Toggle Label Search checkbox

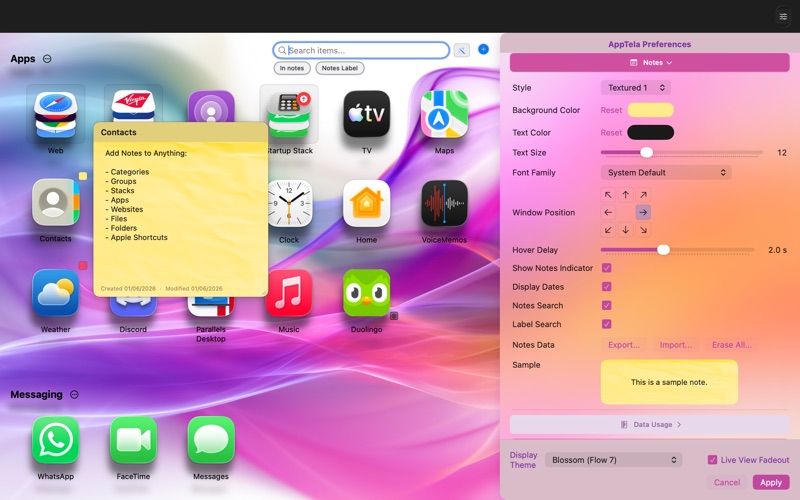coord(607,324)
